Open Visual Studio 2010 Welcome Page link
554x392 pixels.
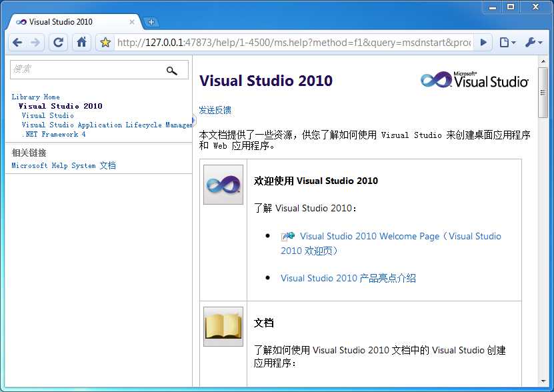(391, 243)
